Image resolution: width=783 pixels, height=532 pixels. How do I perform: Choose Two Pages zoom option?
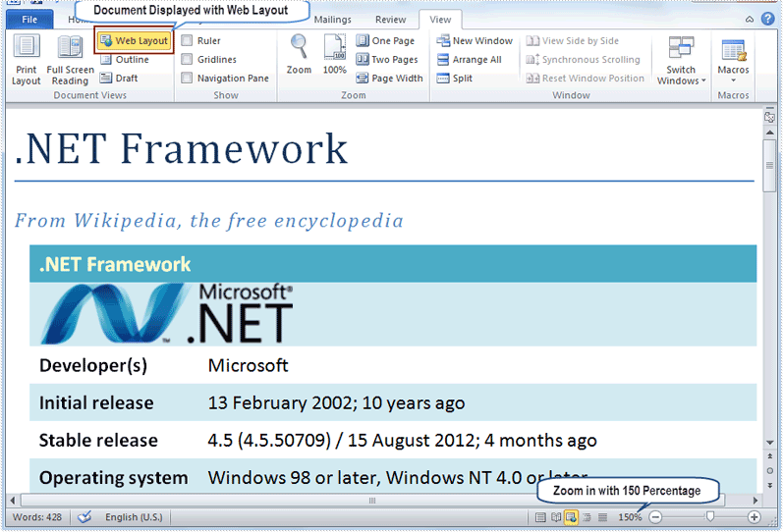(387, 60)
